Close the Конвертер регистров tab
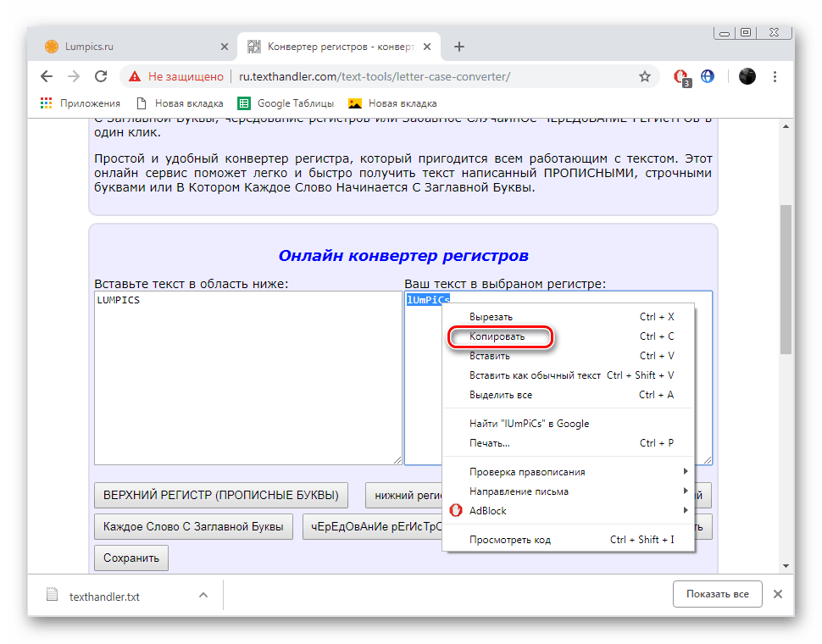Viewport: 822px width, 644px height. tap(427, 47)
